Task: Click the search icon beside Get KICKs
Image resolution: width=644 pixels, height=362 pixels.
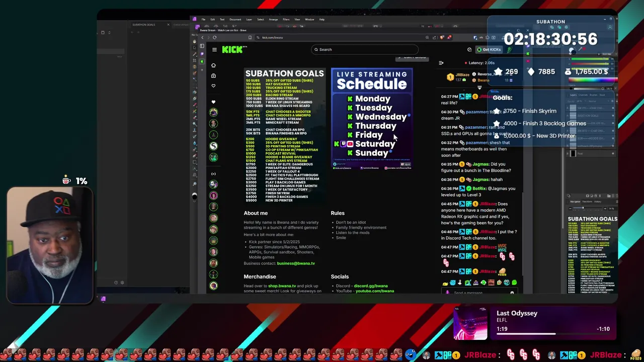Action: pos(469,49)
